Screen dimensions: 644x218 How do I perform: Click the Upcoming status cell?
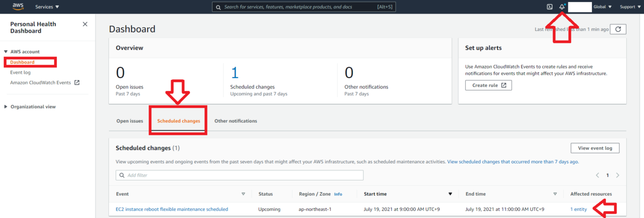pyautogui.click(x=269, y=209)
